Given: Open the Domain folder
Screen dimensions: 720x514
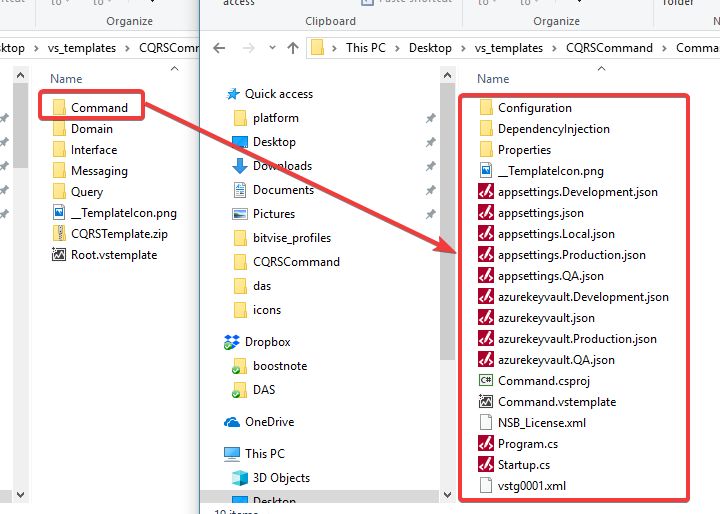Looking at the screenshot, I should [x=83, y=129].
